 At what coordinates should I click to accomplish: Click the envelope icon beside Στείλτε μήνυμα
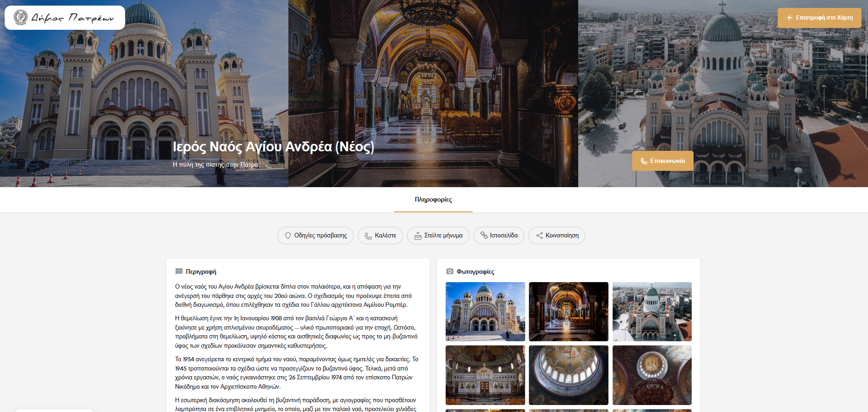click(x=418, y=236)
